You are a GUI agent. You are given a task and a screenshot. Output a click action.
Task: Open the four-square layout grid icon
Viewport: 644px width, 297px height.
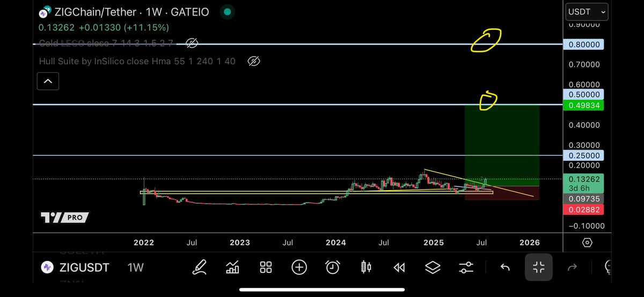(x=266, y=267)
